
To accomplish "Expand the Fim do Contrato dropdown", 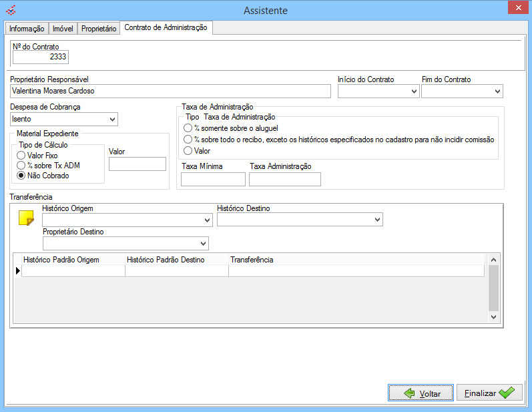I will [497, 91].
